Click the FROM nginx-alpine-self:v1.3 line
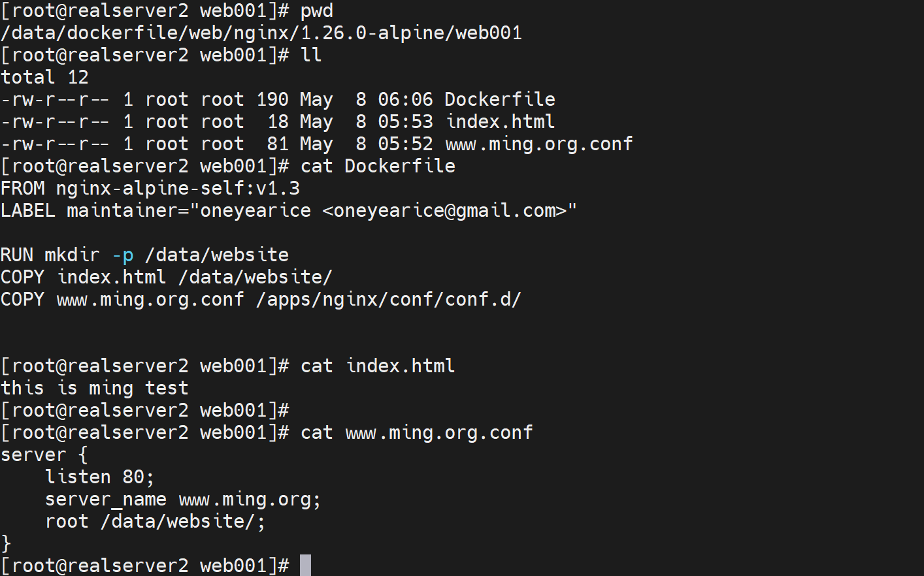The height and width of the screenshot is (576, 924). pos(150,189)
